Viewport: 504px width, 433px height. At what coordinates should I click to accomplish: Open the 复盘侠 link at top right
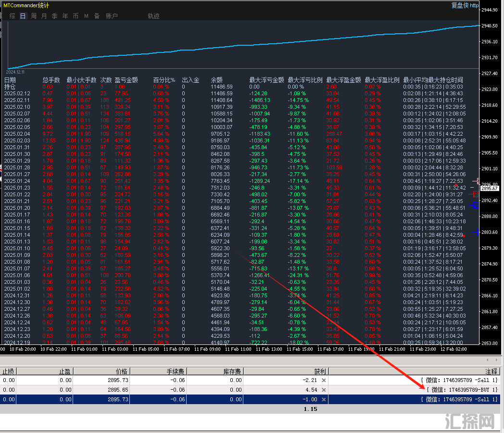tap(464, 6)
